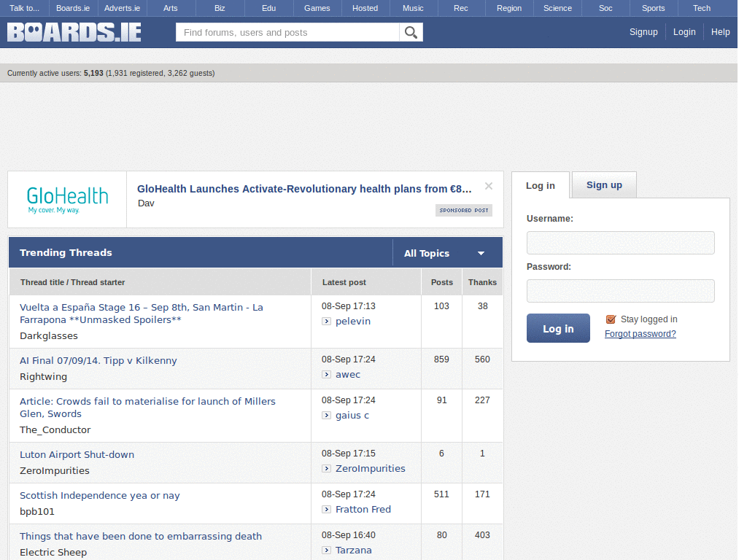
Task: Click latest poster name awec
Action: coord(348,375)
